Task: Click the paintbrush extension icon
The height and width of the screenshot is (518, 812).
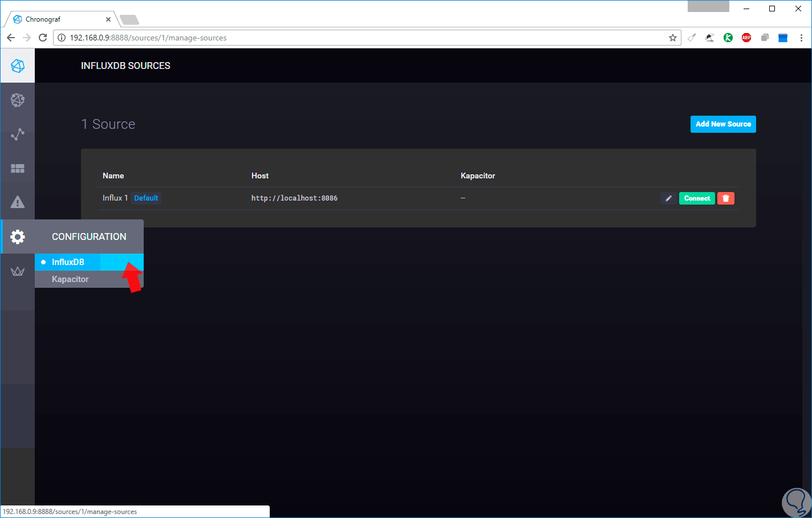Action: [692, 38]
